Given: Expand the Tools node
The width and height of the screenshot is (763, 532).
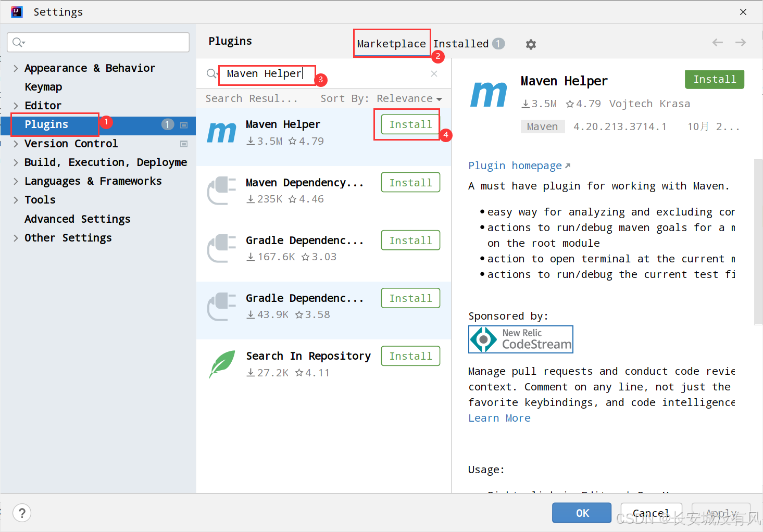Looking at the screenshot, I should tap(16, 200).
